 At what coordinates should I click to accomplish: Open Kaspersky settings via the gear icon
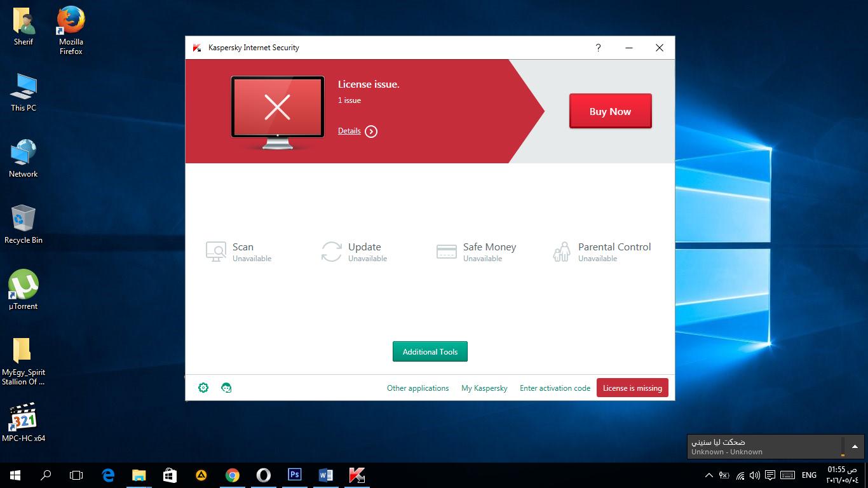coord(203,388)
